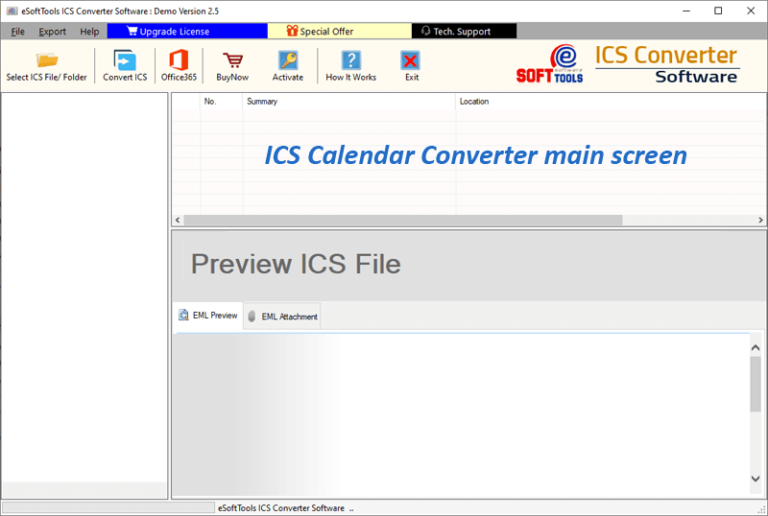768x516 pixels.
Task: Click the horizontal scrollbar thumb of grid
Action: (403, 220)
